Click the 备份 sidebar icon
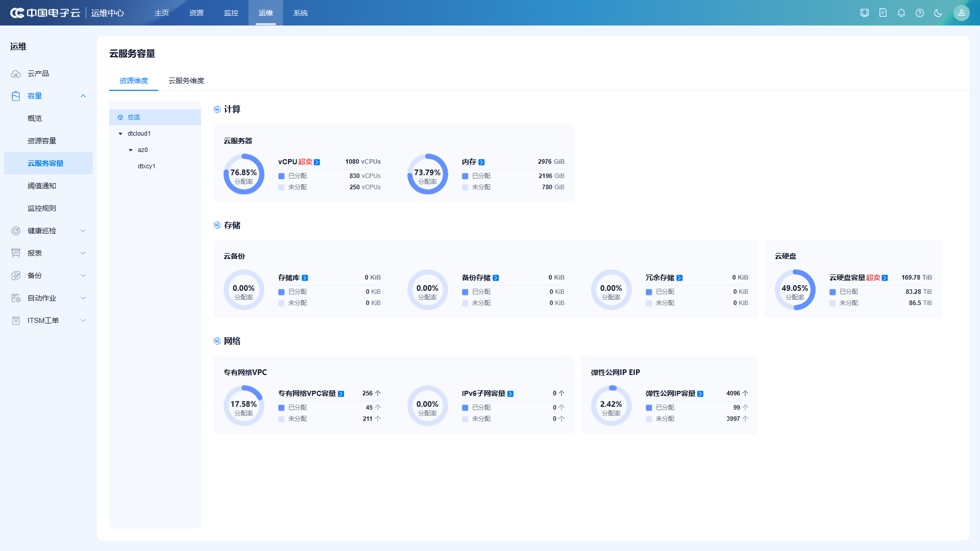The width and height of the screenshot is (980, 551). pyautogui.click(x=16, y=275)
